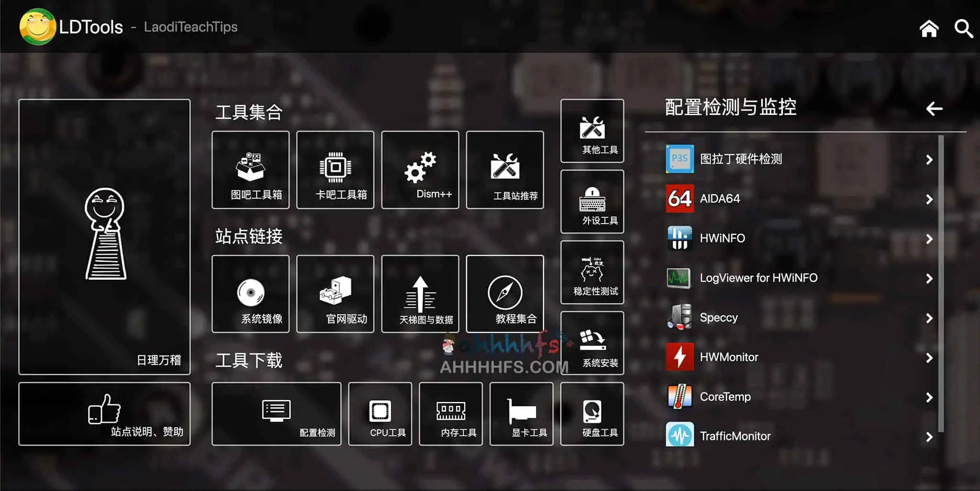Screen dimensions: 980x491
Task: Expand the HWiNFO entry chevron
Action: [x=929, y=239]
